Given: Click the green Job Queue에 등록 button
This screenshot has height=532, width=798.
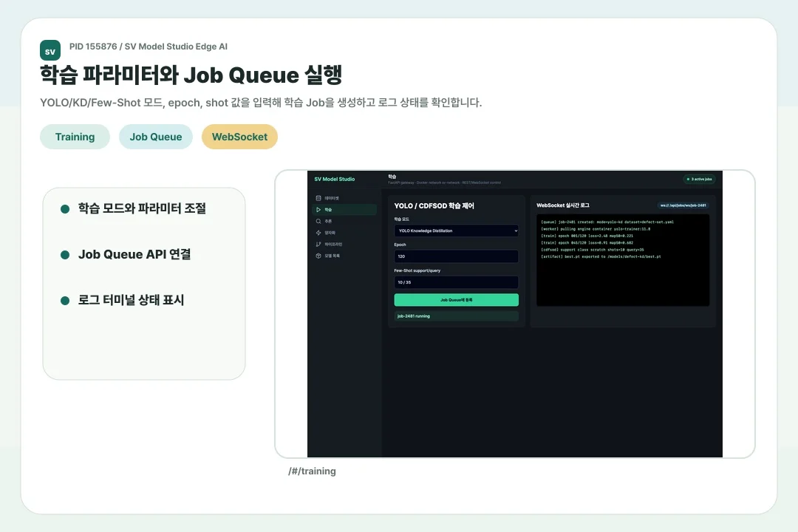Looking at the screenshot, I should coord(456,300).
